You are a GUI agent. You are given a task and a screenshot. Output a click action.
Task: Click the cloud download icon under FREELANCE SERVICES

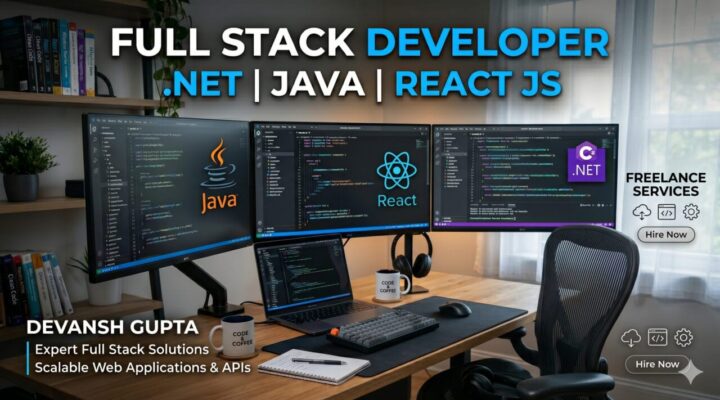[x=642, y=212]
